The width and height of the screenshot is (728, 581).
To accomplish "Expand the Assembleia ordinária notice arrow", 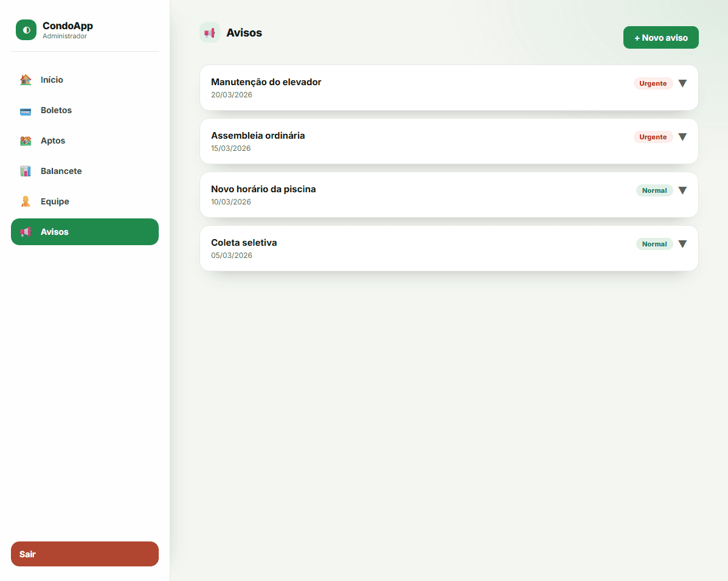I will click(682, 137).
